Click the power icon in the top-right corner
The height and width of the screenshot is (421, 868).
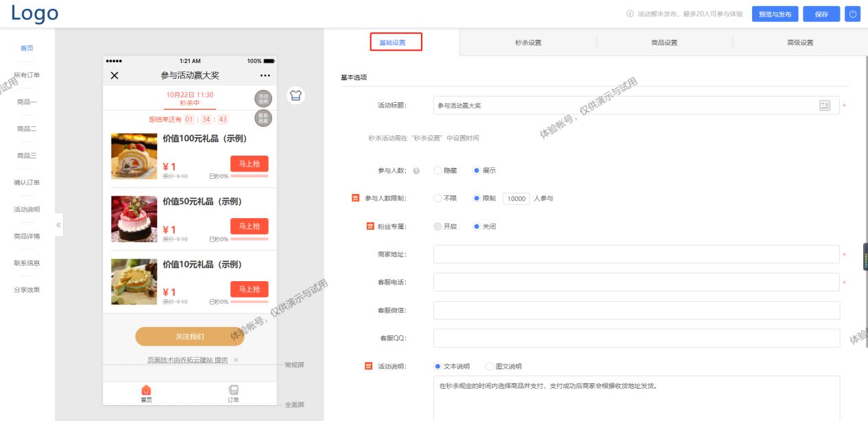click(853, 14)
